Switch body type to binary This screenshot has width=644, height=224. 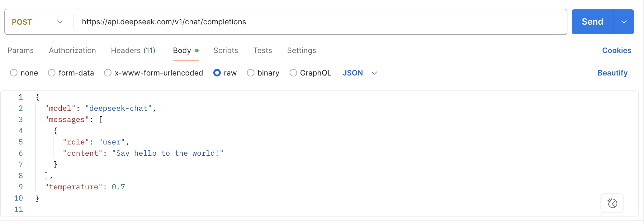[251, 73]
